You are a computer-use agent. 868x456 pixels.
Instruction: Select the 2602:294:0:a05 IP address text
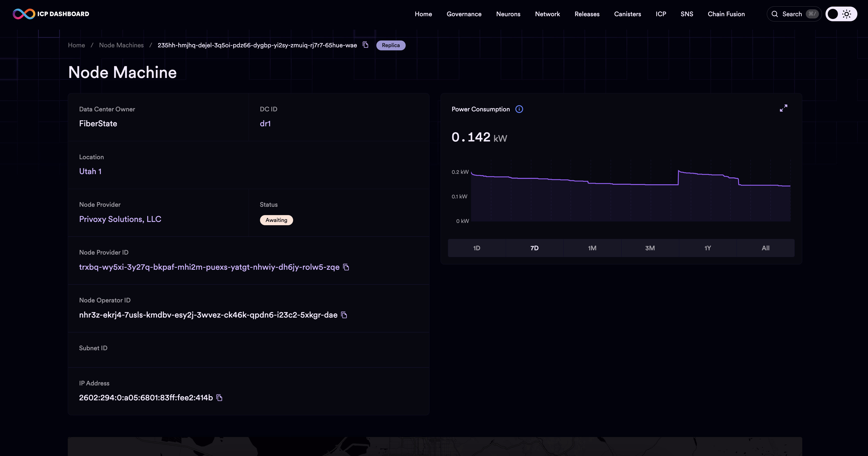pos(146,398)
